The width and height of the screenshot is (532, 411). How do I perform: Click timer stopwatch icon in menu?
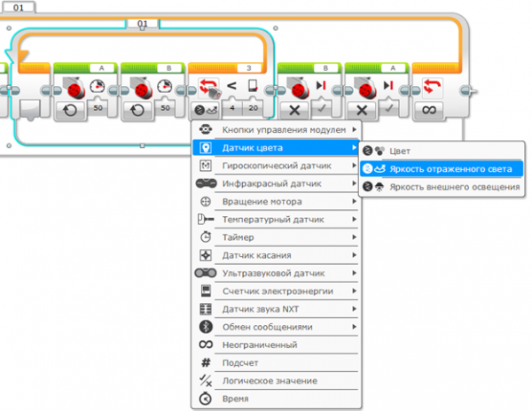(206, 237)
